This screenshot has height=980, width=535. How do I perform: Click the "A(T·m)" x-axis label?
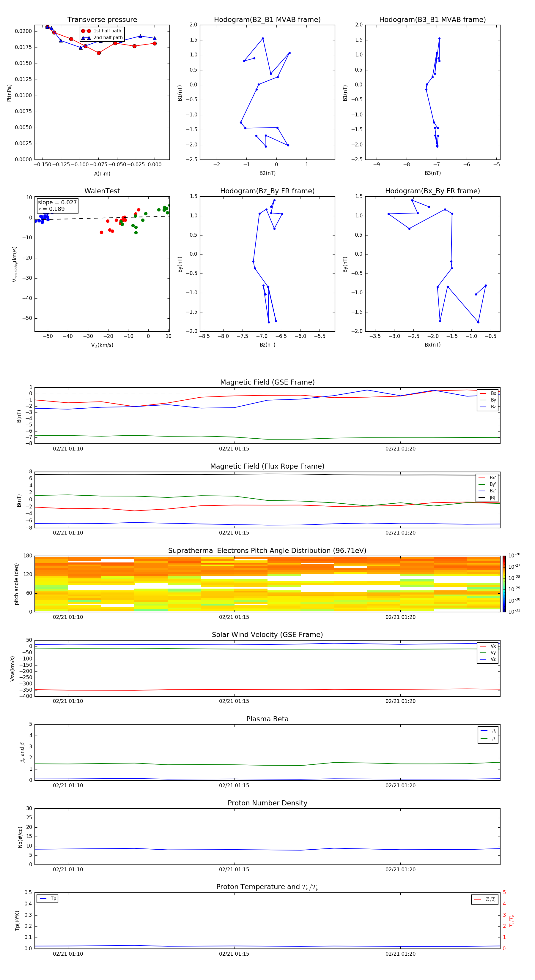(102, 174)
